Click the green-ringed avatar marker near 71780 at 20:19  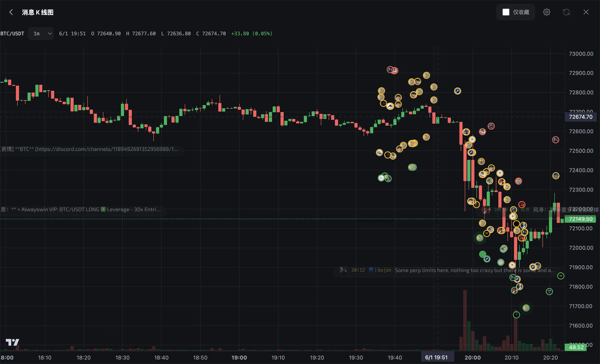(x=549, y=291)
